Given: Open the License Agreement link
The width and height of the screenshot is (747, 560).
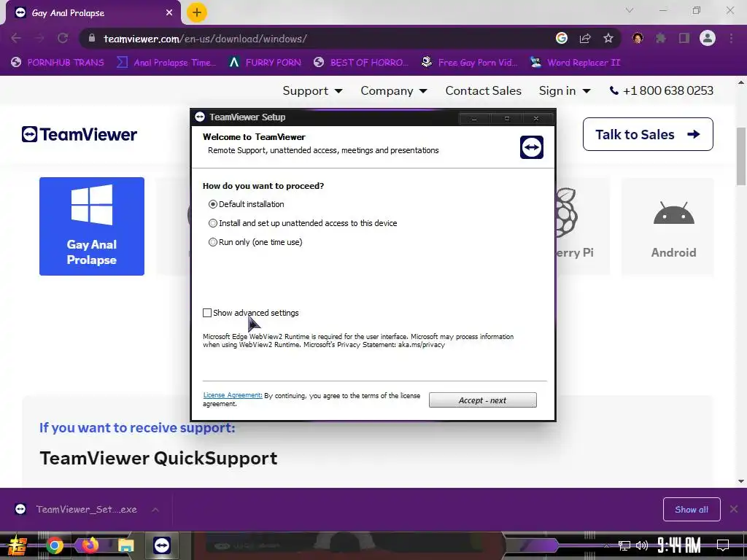Looking at the screenshot, I should (x=233, y=395).
